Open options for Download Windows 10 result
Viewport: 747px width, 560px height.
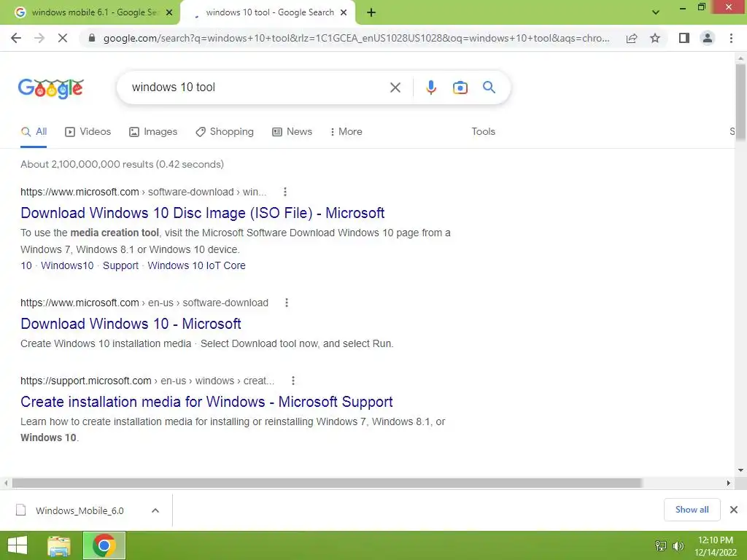click(x=286, y=303)
